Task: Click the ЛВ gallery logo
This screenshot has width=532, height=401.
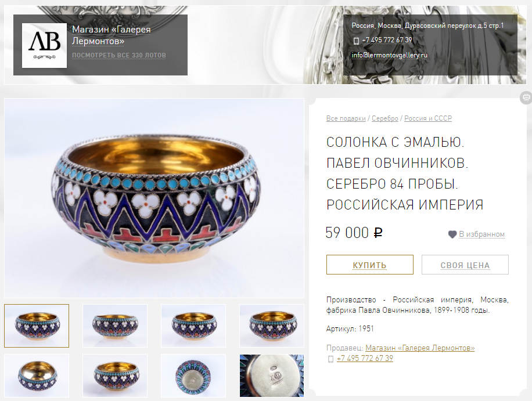Action: point(45,45)
